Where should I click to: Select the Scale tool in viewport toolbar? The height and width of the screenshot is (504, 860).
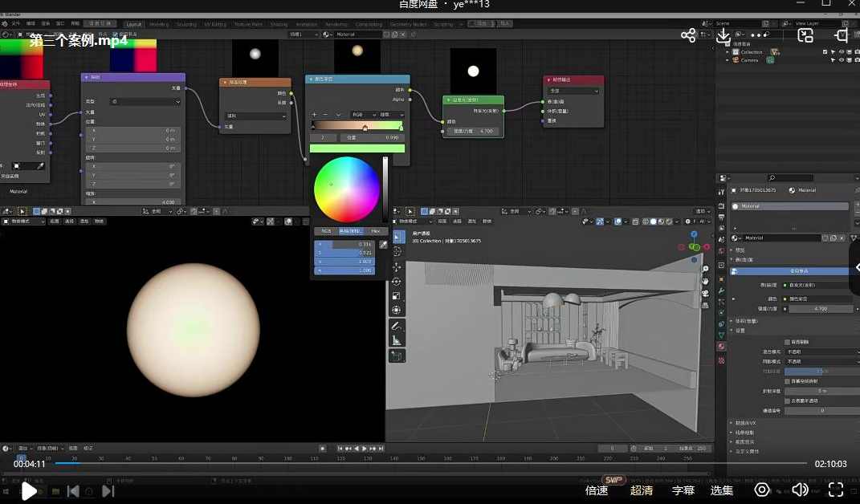point(397,296)
